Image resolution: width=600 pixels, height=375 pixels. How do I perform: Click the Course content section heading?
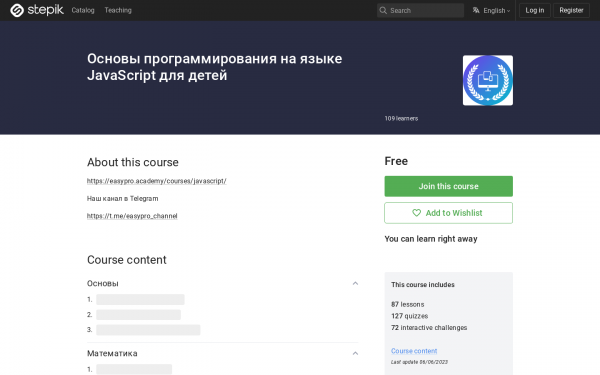127,260
